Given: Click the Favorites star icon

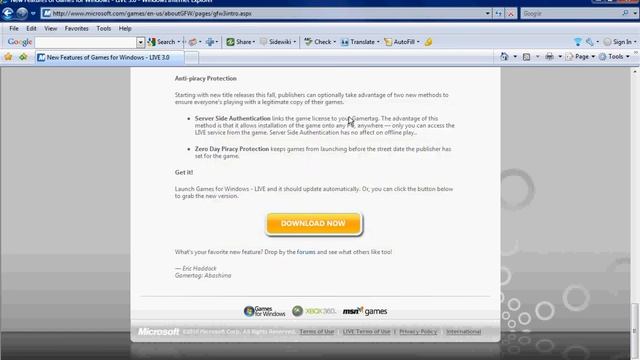Looking at the screenshot, I should (x=8, y=57).
